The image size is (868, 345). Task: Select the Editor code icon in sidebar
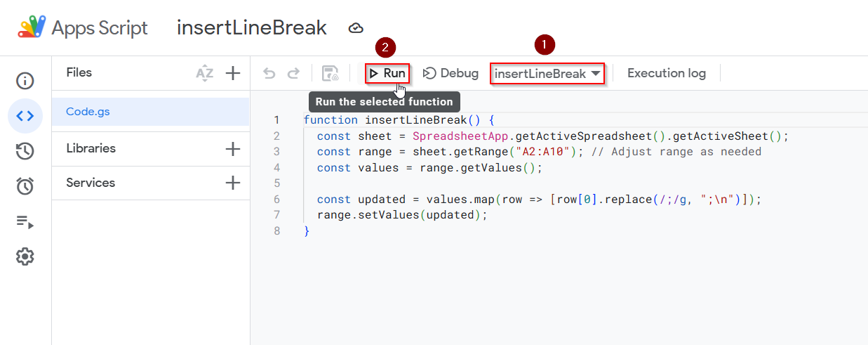[25, 116]
